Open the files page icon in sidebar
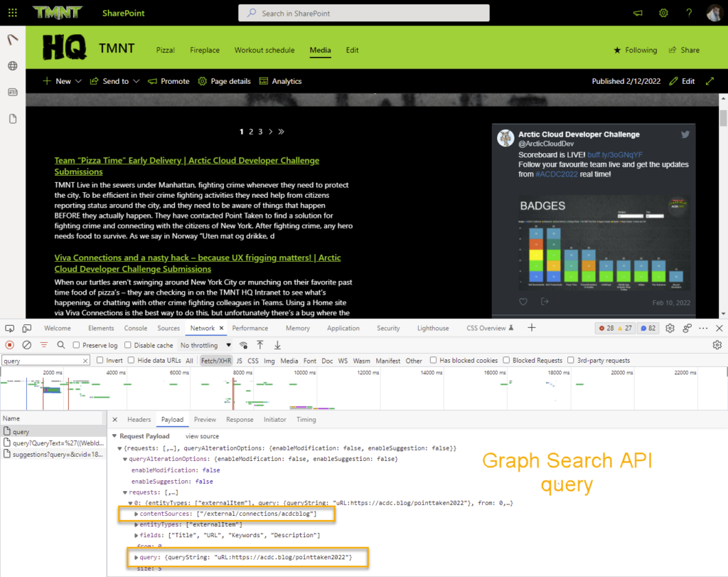 (x=13, y=119)
